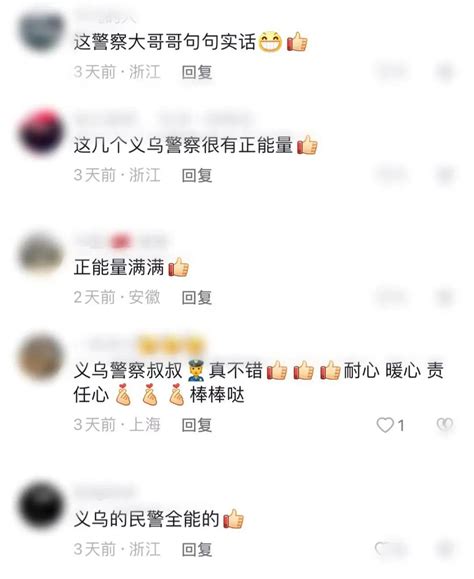Image resolution: width=474 pixels, height=579 pixels.
Task: Tap the dislike broken-heart icon on 上海 comment
Action: point(445,425)
